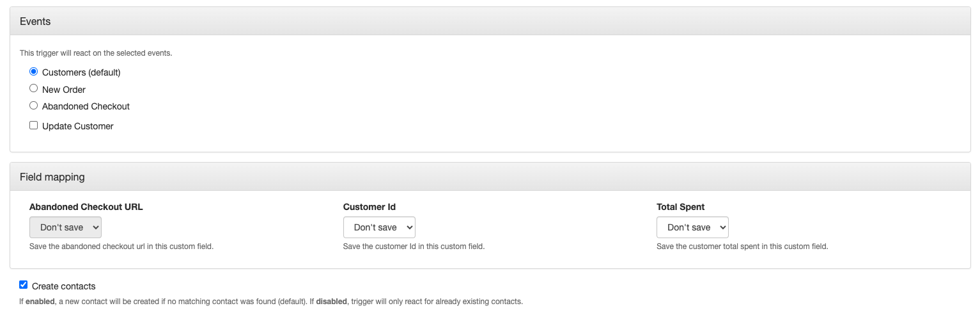Image resolution: width=980 pixels, height=315 pixels.
Task: Click the Update Customer label text
Action: [78, 126]
